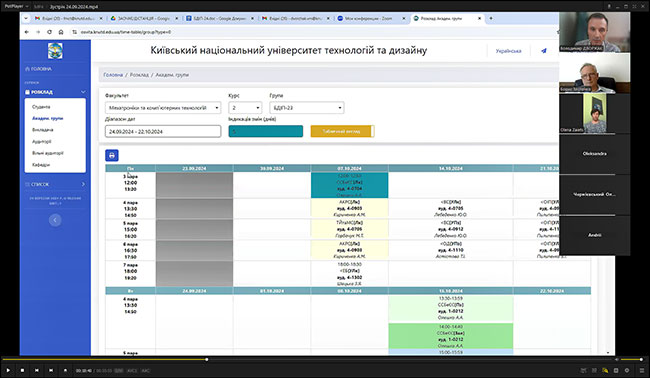Image resolution: width=650 pixels, height=378 pixels.
Task: Select Вільні аудиторії in the sidebar menu
Action: [x=48, y=153]
